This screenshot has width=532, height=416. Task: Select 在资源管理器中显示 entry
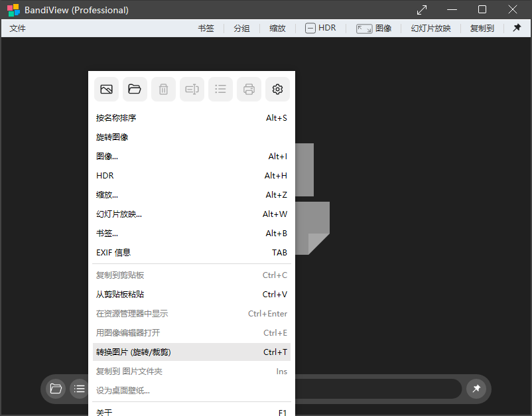[x=191, y=314]
